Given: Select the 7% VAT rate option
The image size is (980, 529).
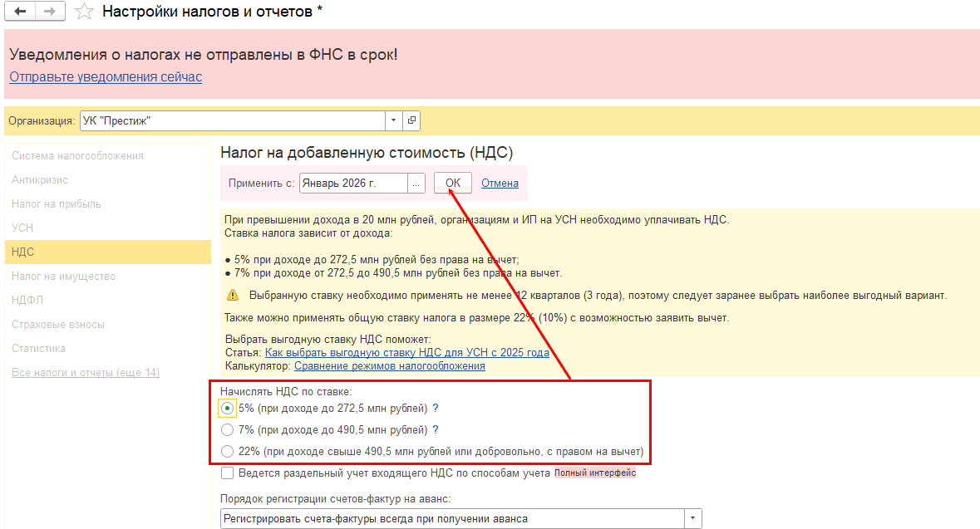Looking at the screenshot, I should 227,430.
